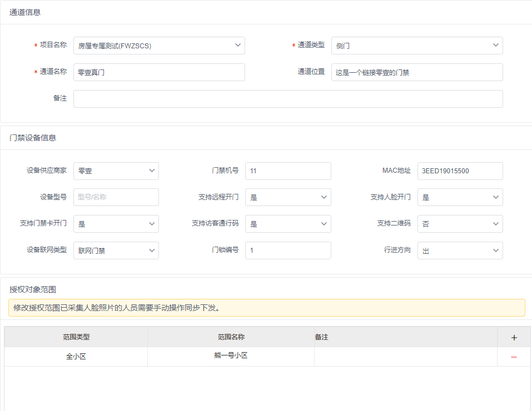Expand the 支持门禁卡开门 dropdown
The height and width of the screenshot is (411, 532).
click(116, 224)
